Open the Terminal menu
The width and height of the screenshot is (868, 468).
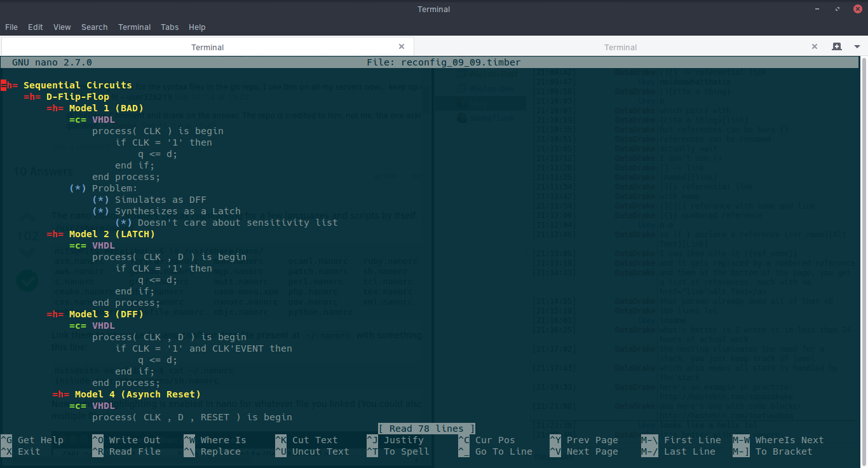134,27
